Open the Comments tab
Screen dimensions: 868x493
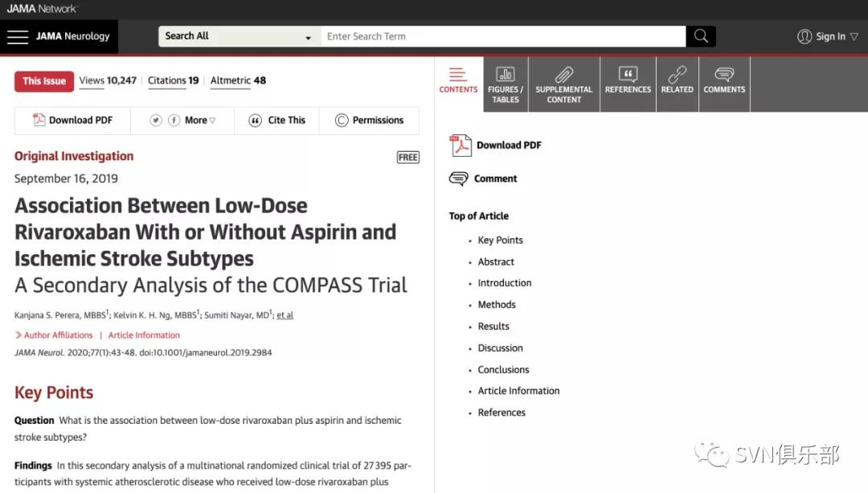[x=724, y=84]
